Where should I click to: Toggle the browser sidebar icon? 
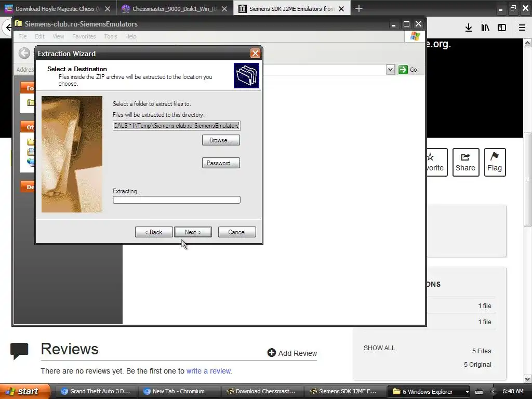502,28
